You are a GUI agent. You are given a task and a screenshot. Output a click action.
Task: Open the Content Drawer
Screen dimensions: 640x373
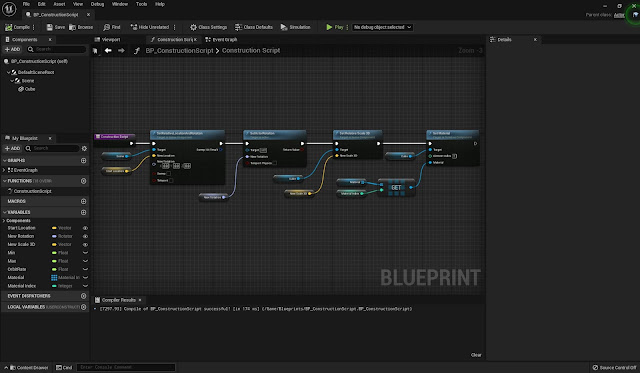pyautogui.click(x=29, y=368)
